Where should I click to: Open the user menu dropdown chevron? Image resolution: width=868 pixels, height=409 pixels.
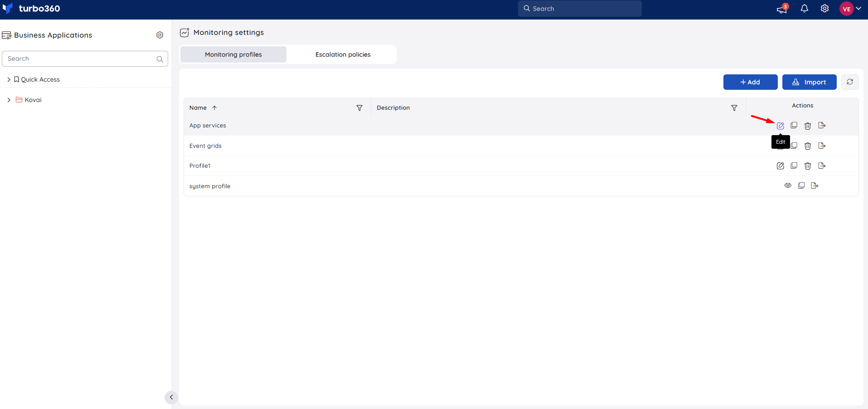858,9
